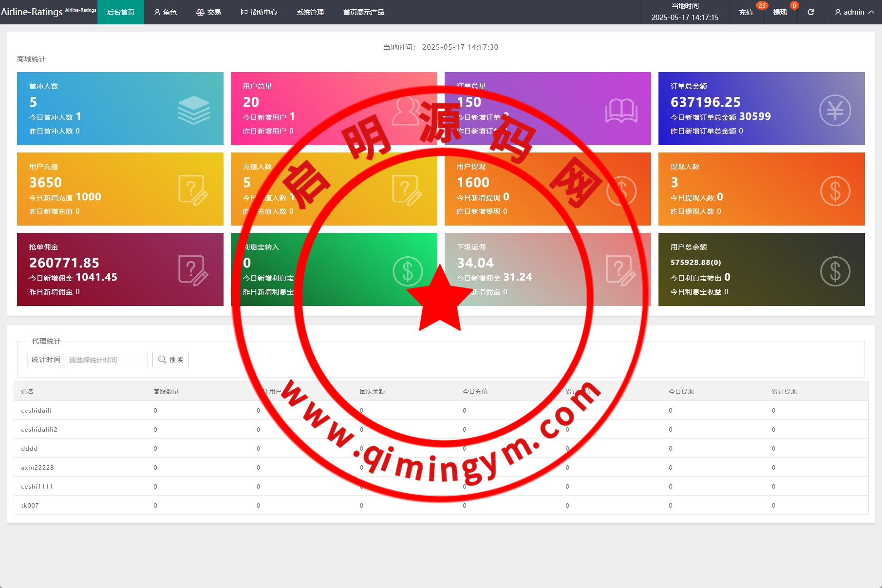The image size is (882, 588).
Task: Open the 角色 menu
Action: click(x=165, y=12)
